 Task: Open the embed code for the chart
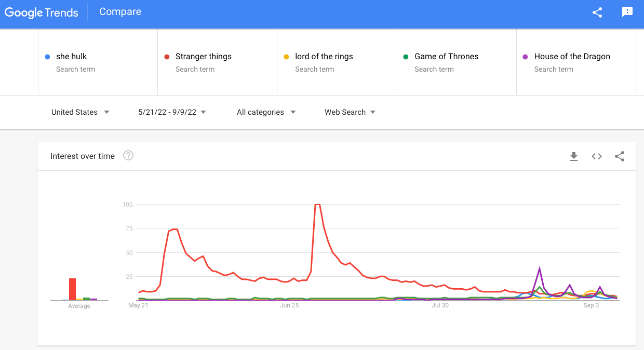pos(596,156)
